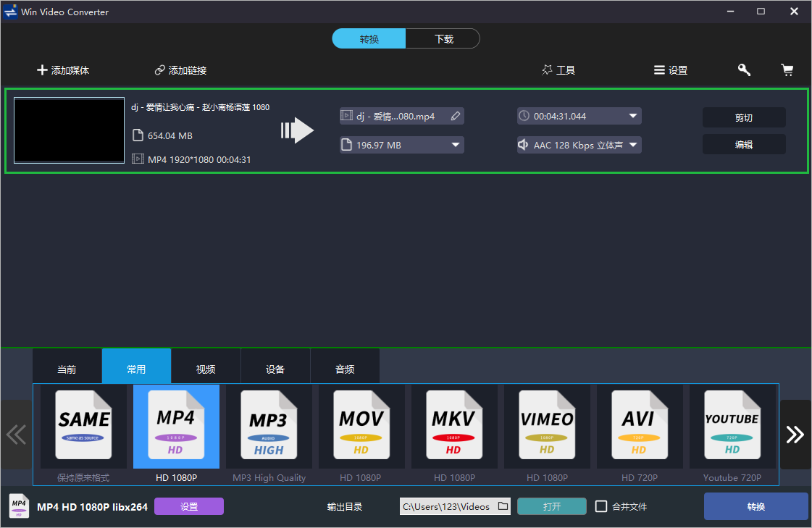Open the 视频 format category tab
This screenshot has width=812, height=528.
(206, 369)
